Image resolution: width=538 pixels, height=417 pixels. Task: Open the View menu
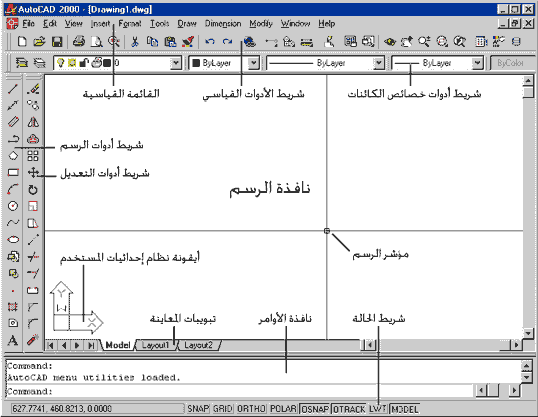coord(74,24)
